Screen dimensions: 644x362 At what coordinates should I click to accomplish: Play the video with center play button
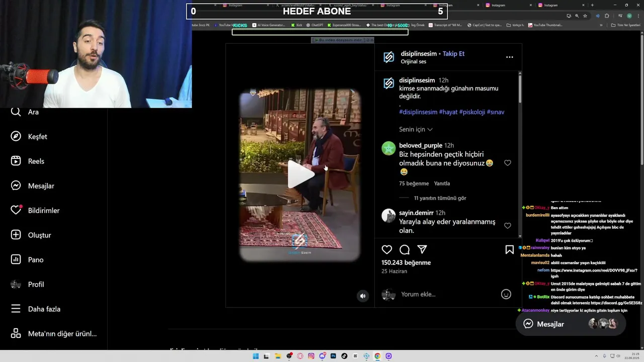300,174
